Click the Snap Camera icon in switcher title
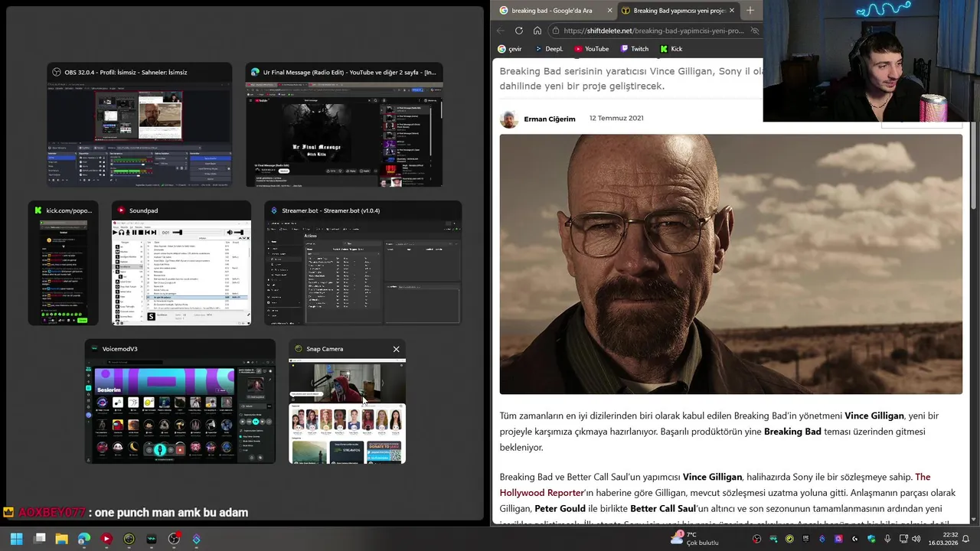980x551 pixels. point(299,349)
